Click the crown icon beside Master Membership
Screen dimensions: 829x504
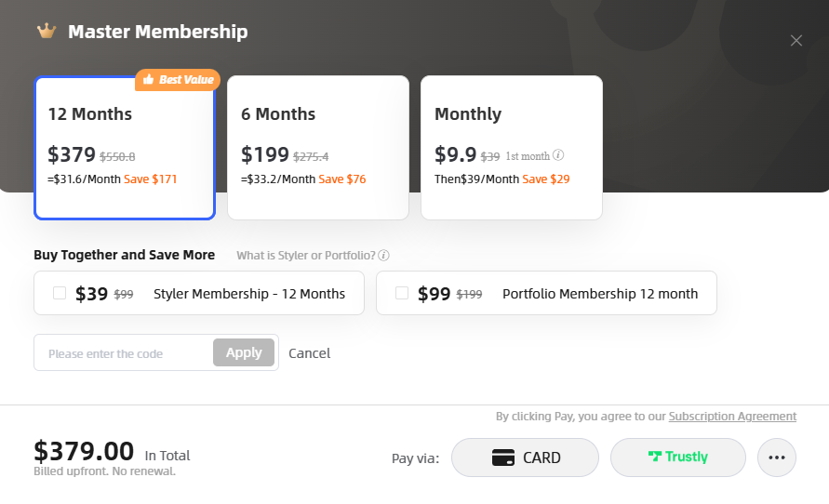[47, 32]
